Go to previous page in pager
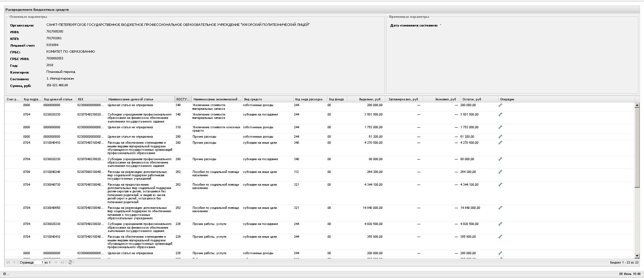The height and width of the screenshot is (278, 644). (14, 262)
